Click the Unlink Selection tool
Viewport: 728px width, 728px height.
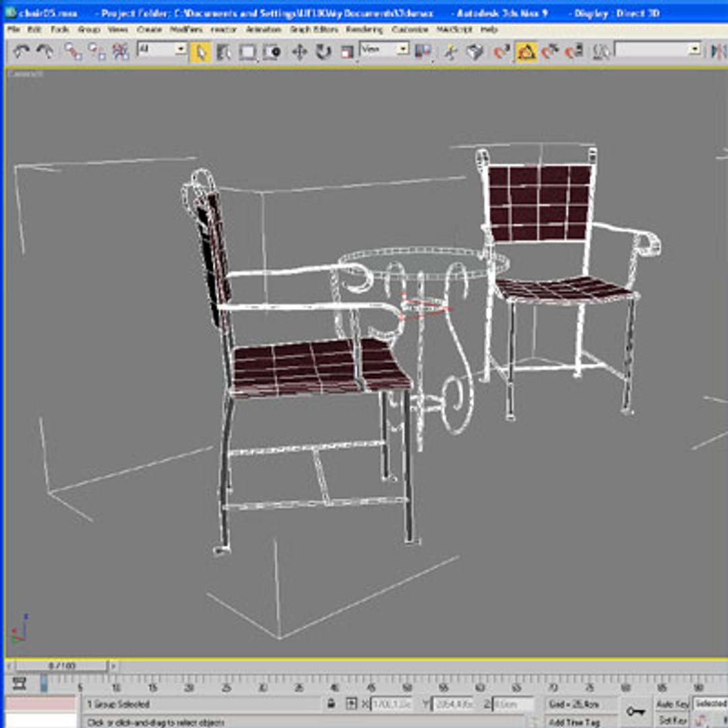pos(96,51)
